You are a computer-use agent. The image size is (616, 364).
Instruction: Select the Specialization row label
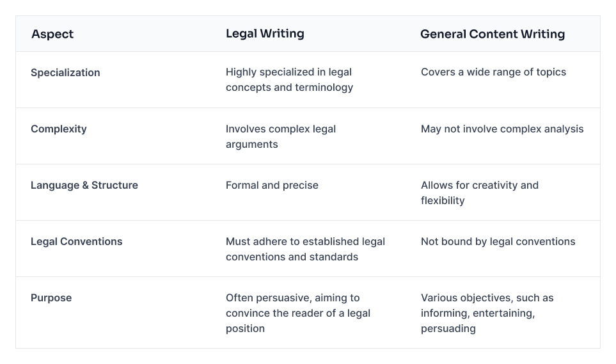[65, 72]
